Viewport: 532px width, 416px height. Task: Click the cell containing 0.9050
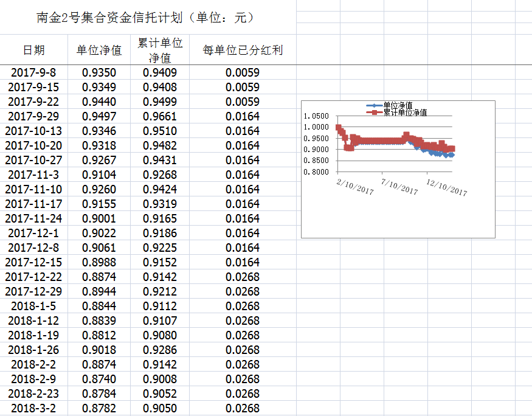tap(160, 409)
